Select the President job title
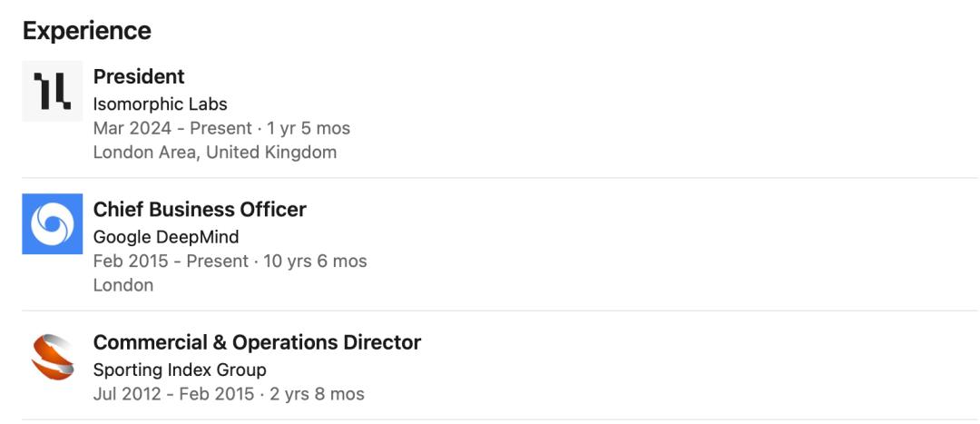Image resolution: width=980 pixels, height=424 pixels. (x=139, y=76)
